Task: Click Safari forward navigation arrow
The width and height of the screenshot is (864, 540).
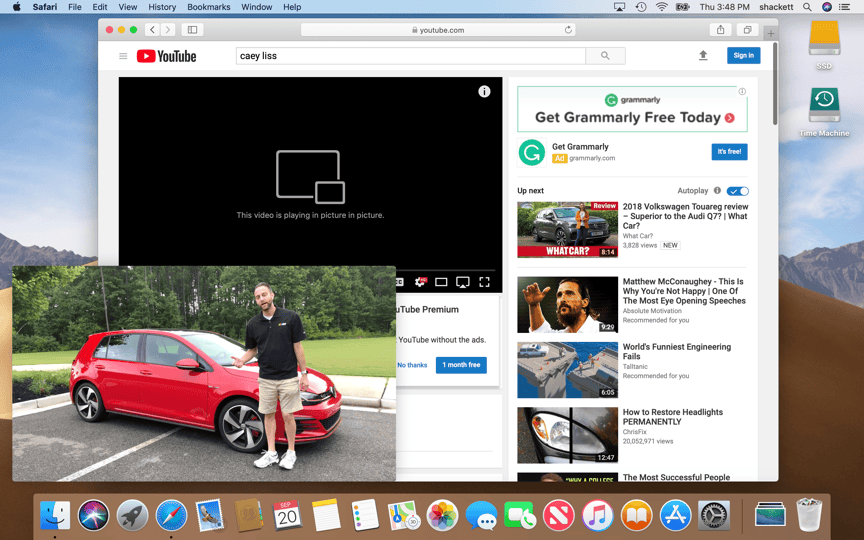Action: click(168, 30)
